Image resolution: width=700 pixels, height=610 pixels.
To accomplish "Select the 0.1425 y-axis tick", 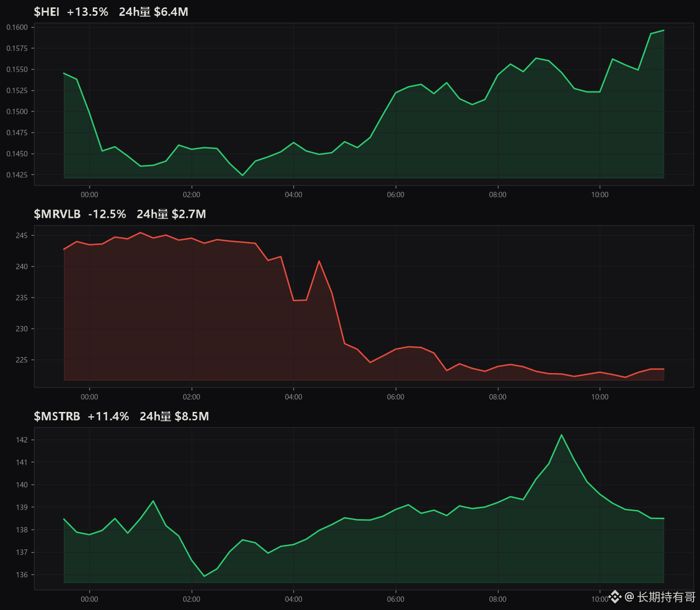I will pyautogui.click(x=17, y=175).
